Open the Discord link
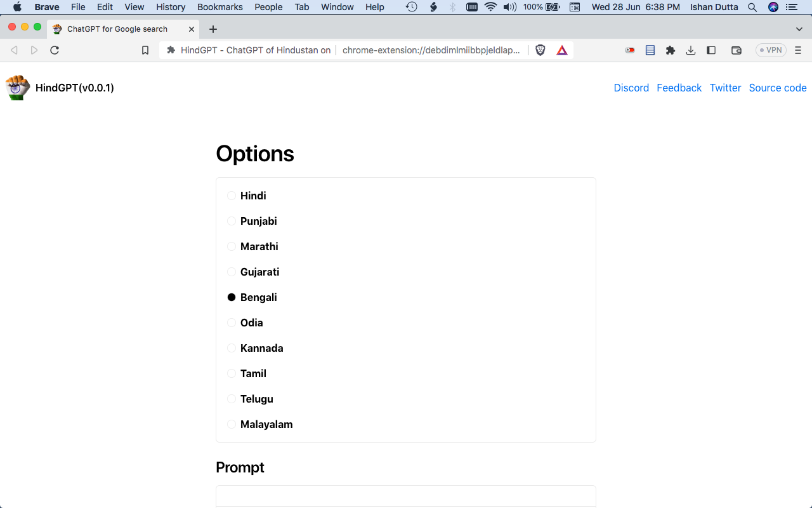This screenshot has height=508, width=812. [x=631, y=88]
